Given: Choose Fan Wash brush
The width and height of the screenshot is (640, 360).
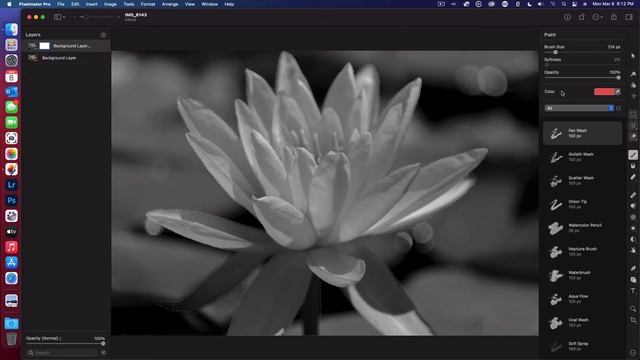Looking at the screenshot, I should pyautogui.click(x=582, y=133).
